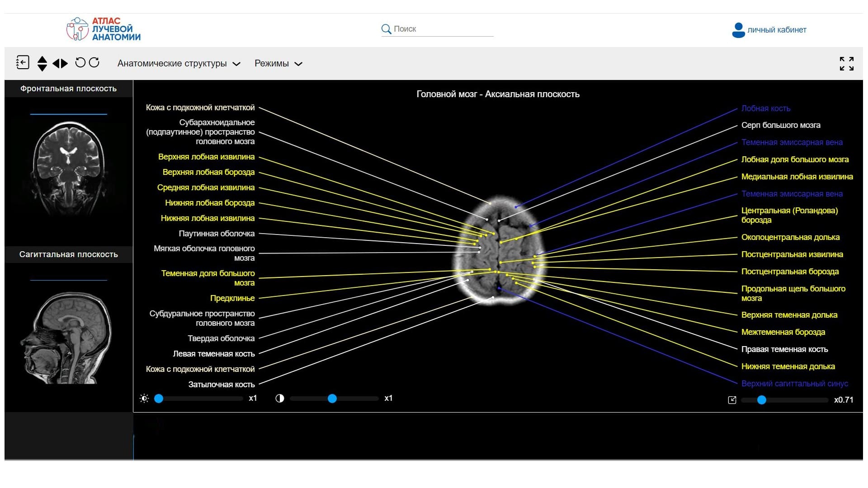Select the Верхний сагиттальный синус label
Image resolution: width=868 pixels, height=488 pixels.
[x=794, y=384]
